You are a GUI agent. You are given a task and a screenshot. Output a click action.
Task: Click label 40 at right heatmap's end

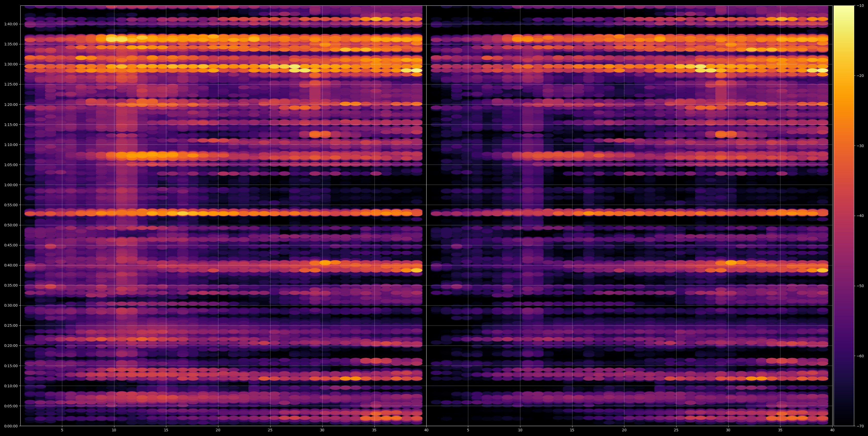pos(832,430)
